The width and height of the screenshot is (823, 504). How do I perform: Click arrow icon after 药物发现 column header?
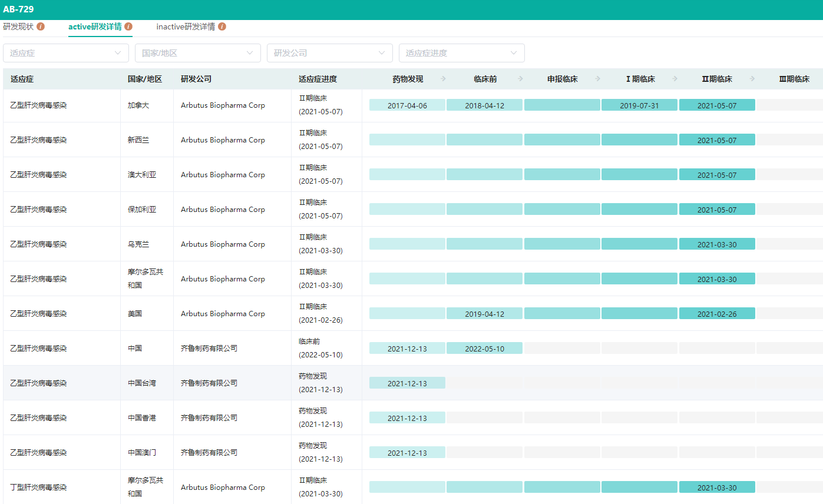(x=443, y=79)
